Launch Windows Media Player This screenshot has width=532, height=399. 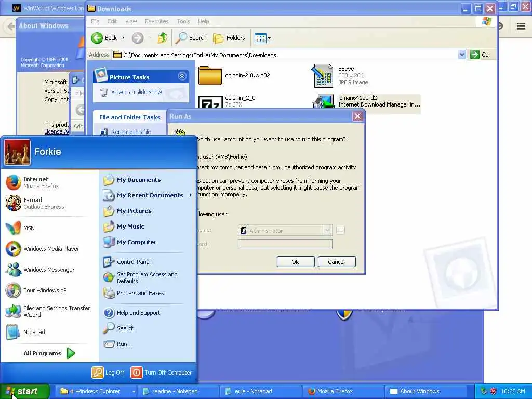43,249
